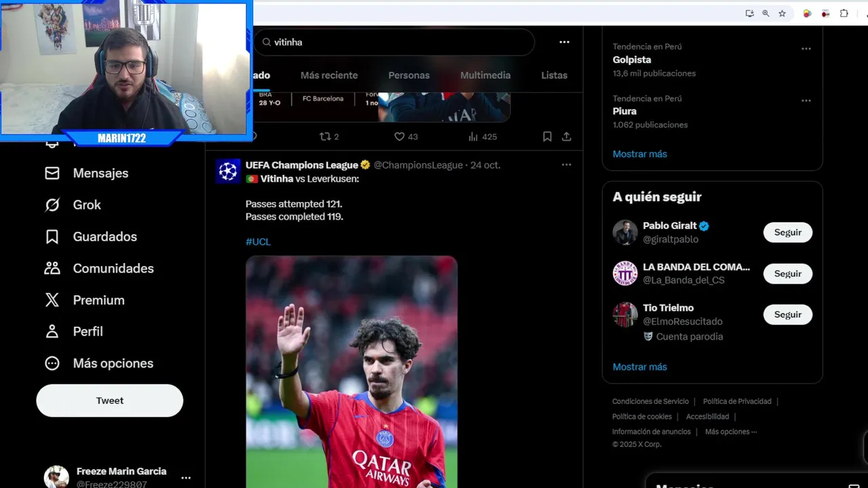This screenshot has height=488, width=868.
Task: Open Perfil person icon in sidebar
Action: click(52, 331)
